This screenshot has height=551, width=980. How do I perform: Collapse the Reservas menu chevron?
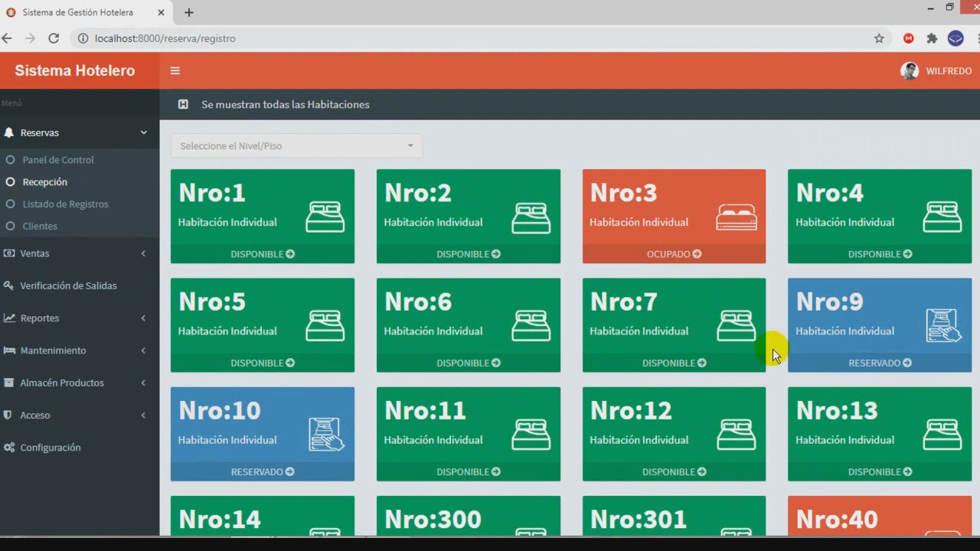click(143, 132)
